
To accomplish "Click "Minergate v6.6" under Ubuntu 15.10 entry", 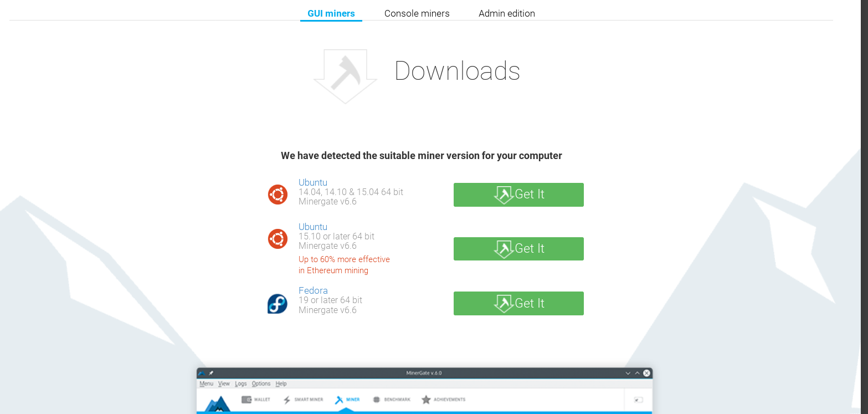I will (327, 246).
